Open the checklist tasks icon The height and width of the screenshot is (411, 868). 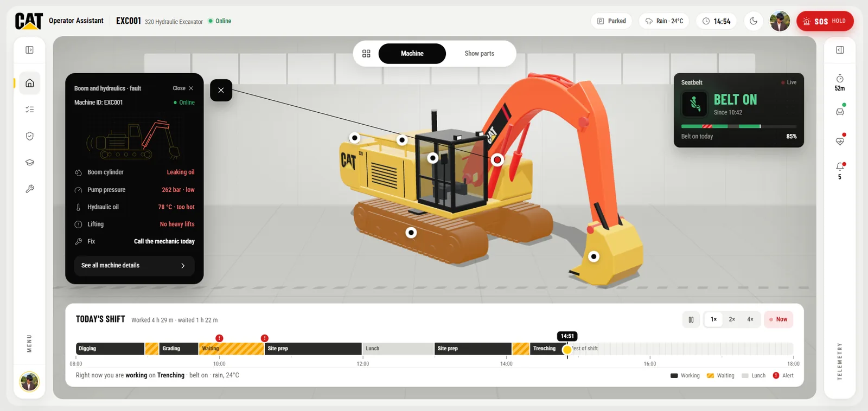click(x=30, y=110)
